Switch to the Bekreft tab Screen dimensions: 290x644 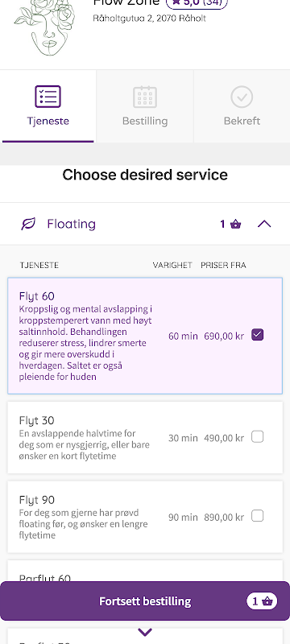point(242,106)
